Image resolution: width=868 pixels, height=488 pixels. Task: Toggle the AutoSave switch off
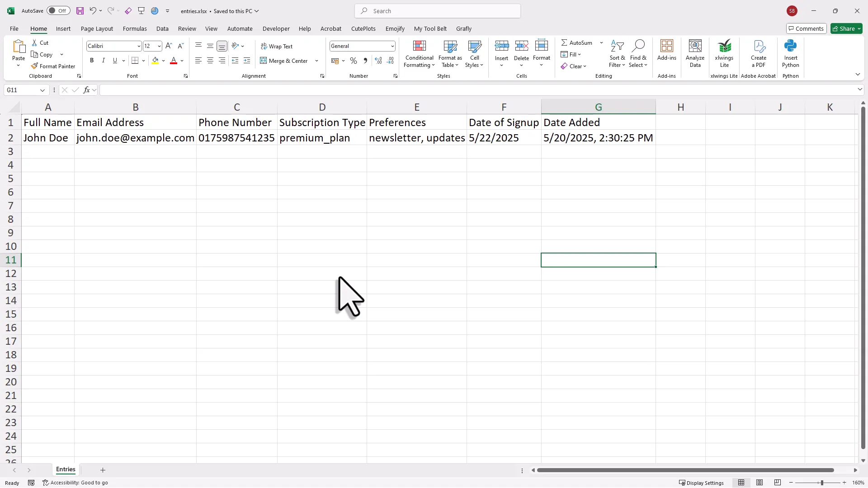pyautogui.click(x=58, y=10)
